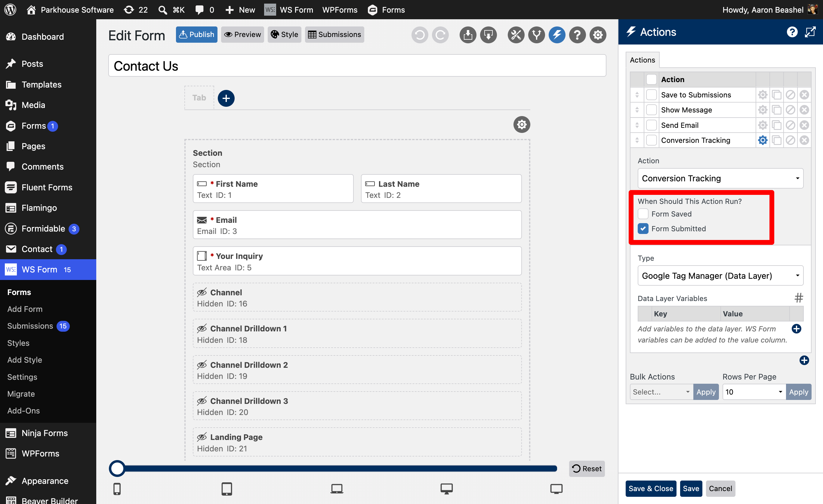Open the search icon in the admin bar
This screenshot has height=504, width=823.
click(x=163, y=10)
